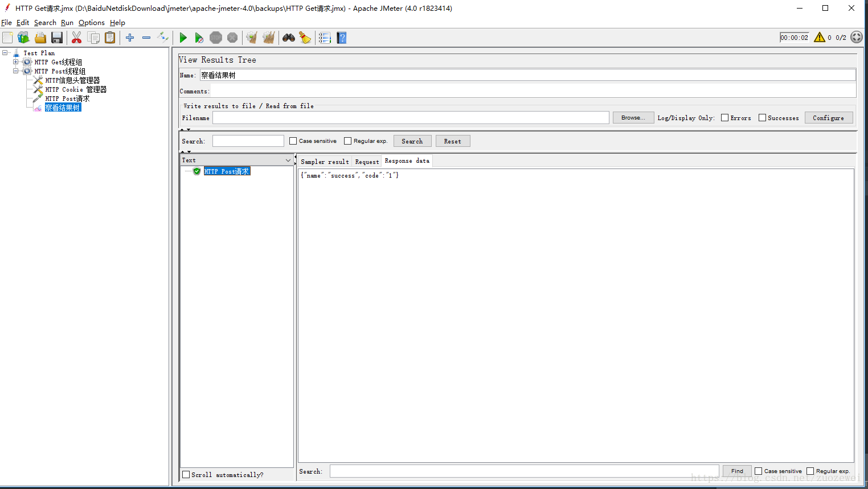Click the Reset button
Image resolution: width=868 pixels, height=489 pixels.
(453, 141)
